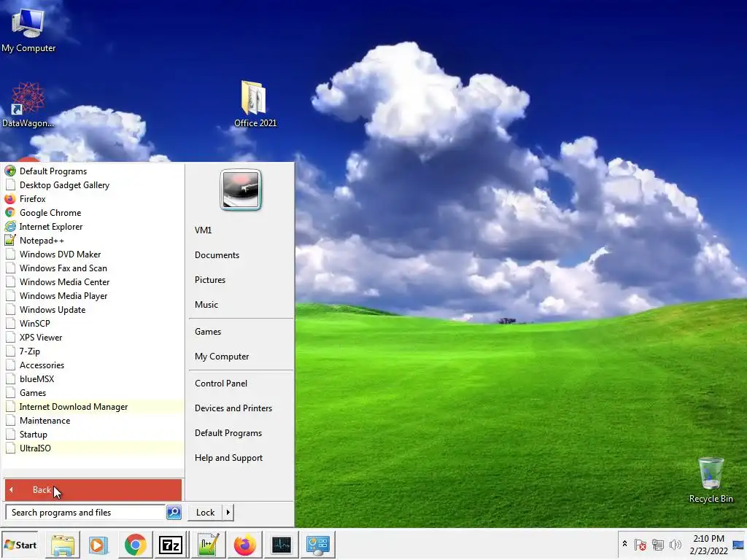Open XPS Viewer
This screenshot has height=560, width=747.
point(93,337)
